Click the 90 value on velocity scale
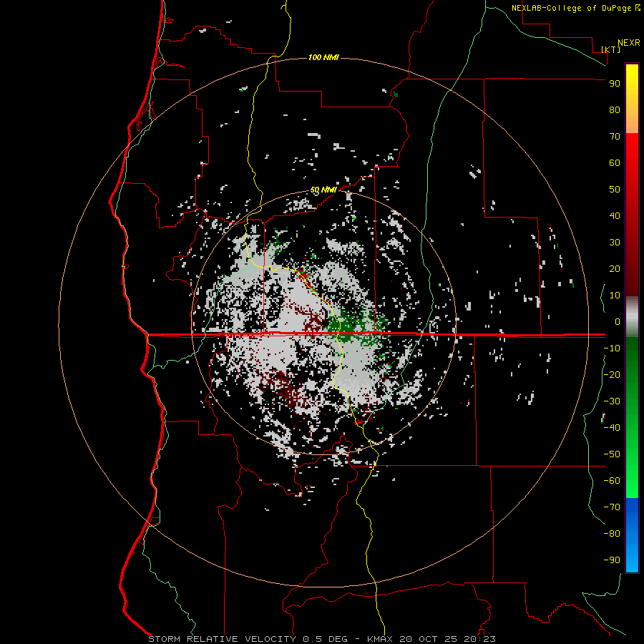Image resolution: width=644 pixels, height=644 pixels. tap(615, 84)
